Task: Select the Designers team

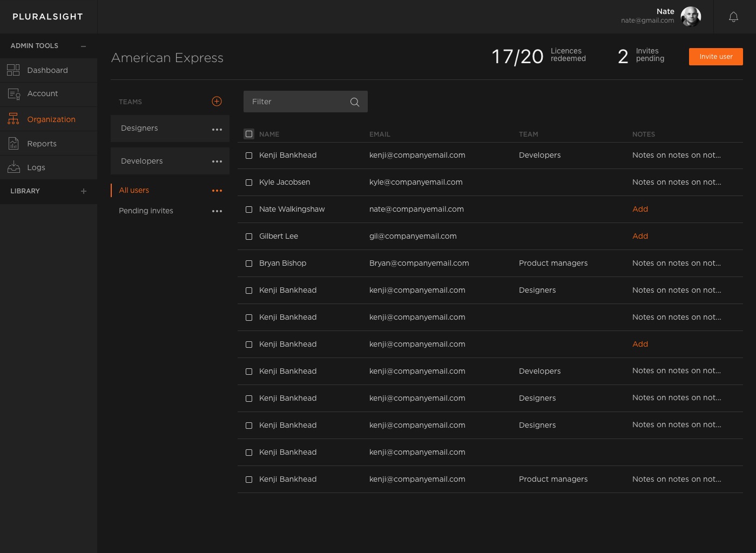Action: (x=170, y=129)
